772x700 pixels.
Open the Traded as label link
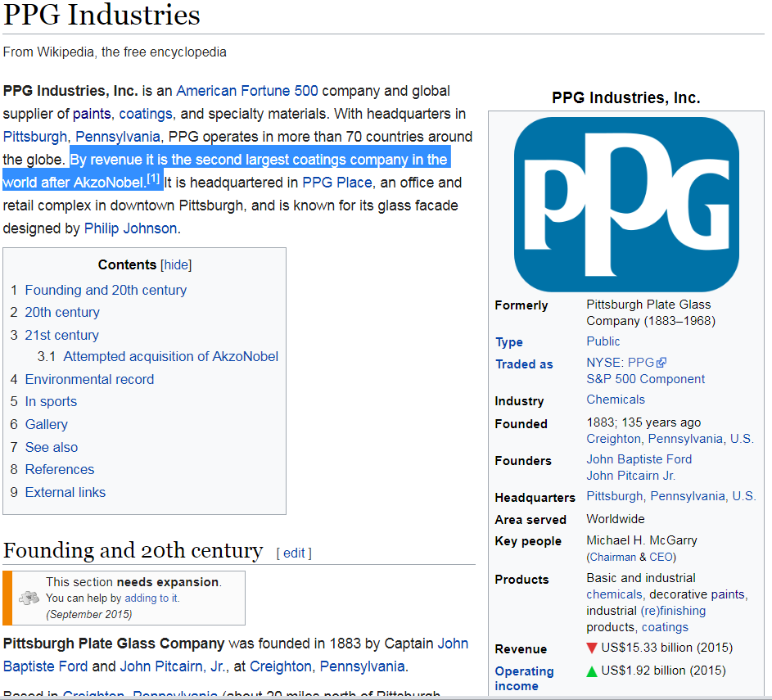coord(524,364)
